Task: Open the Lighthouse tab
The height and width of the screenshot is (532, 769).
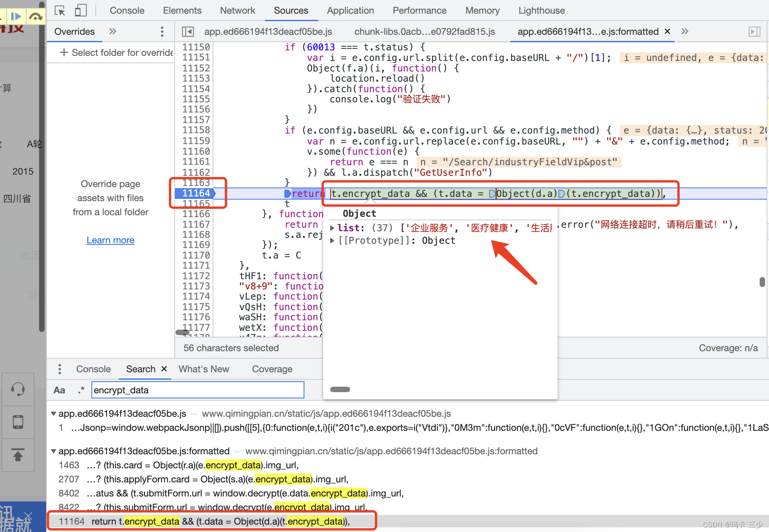Action: coord(542,11)
